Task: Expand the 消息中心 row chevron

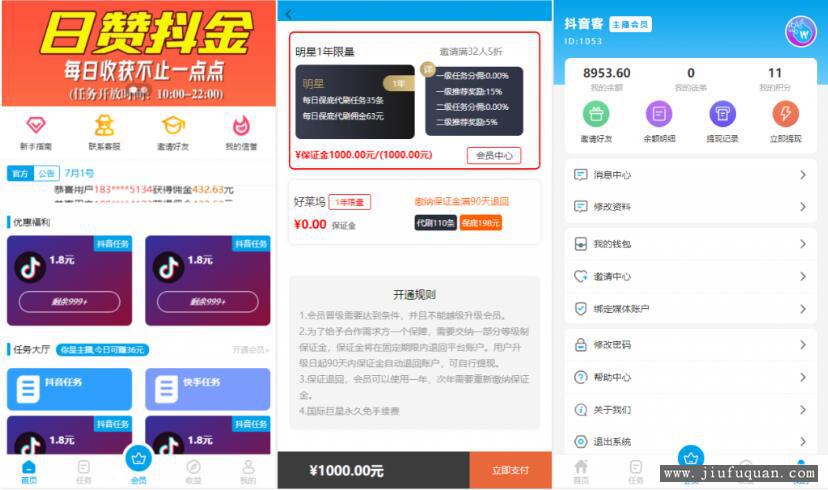Action: click(803, 175)
